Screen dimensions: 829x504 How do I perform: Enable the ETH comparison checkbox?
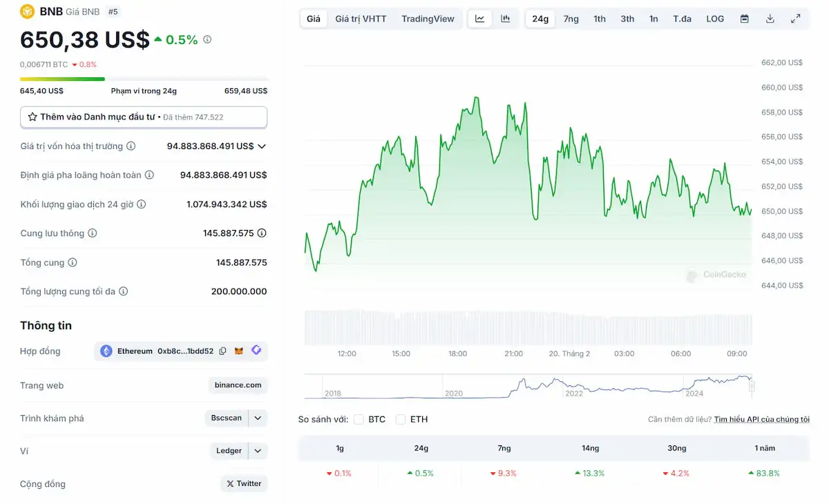coord(401,418)
